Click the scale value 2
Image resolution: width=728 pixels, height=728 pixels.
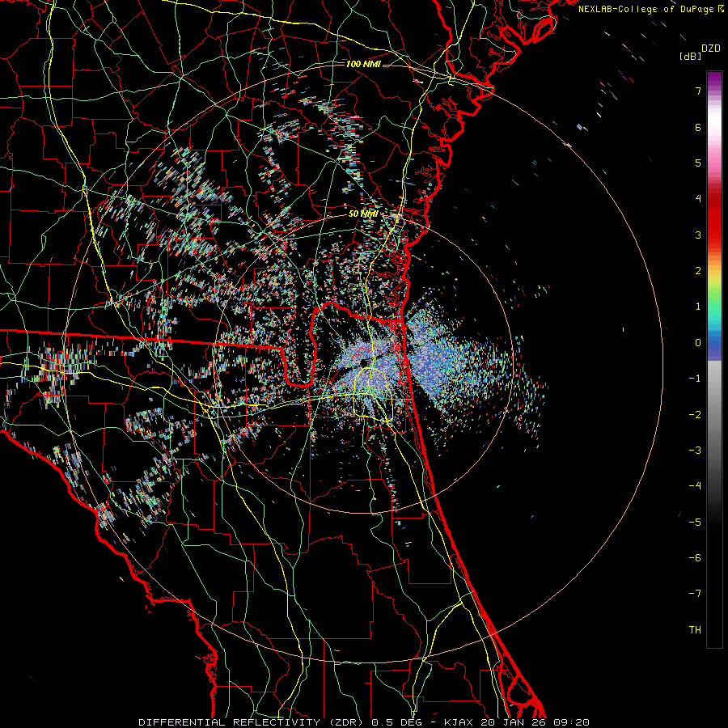(x=698, y=271)
